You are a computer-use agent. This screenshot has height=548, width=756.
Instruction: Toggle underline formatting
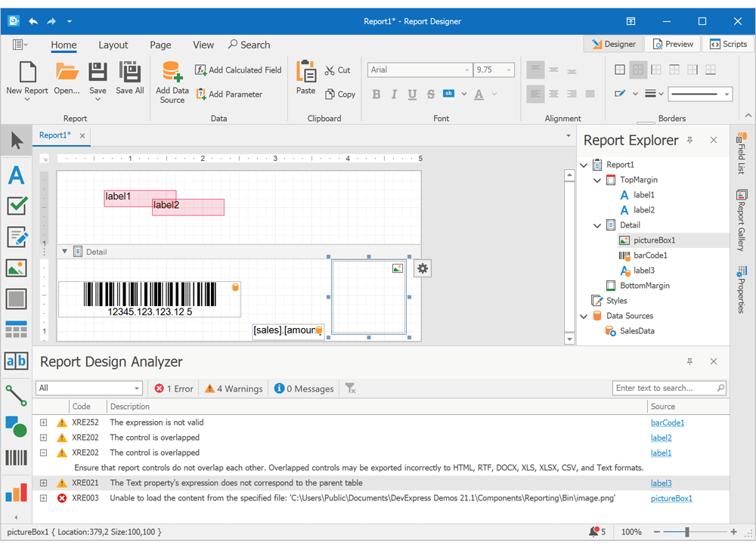pyautogui.click(x=411, y=94)
